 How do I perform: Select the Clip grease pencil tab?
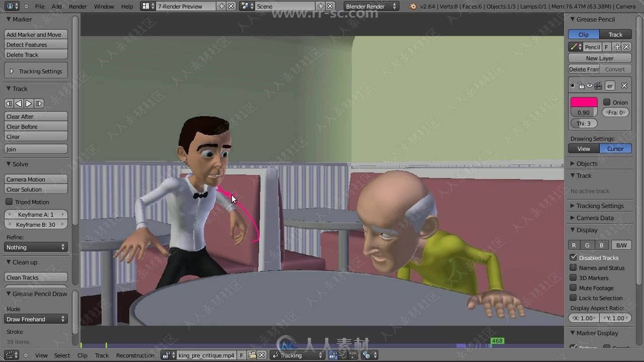[x=584, y=34]
